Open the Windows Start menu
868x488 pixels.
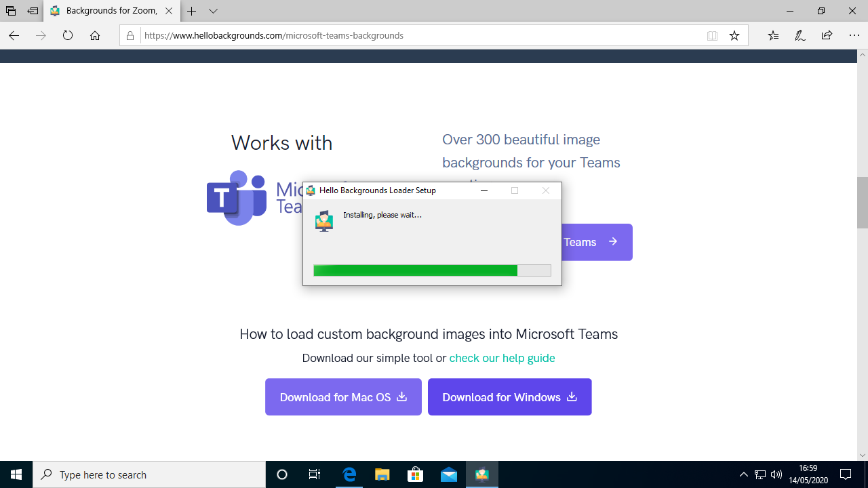pos(16,474)
